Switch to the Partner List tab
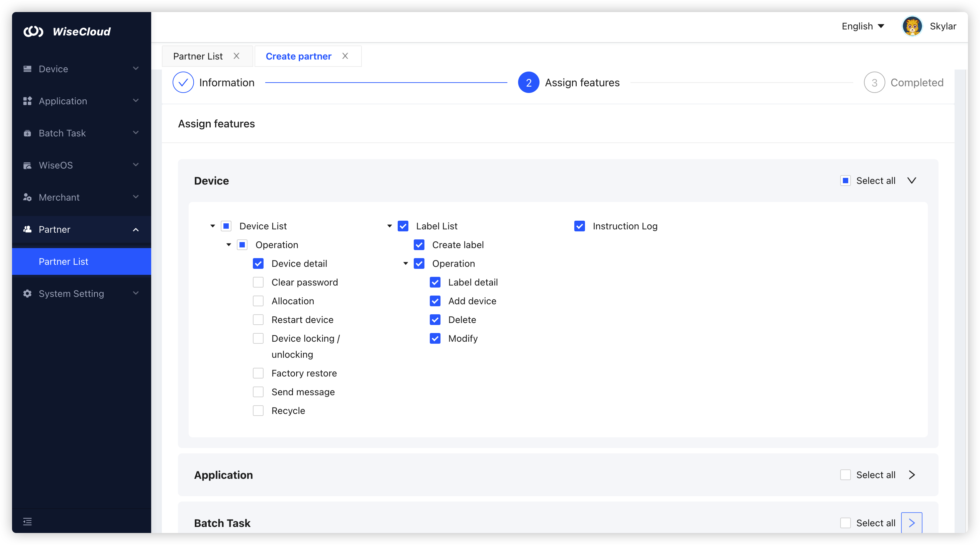Viewport: 980px width, 545px height. [198, 56]
